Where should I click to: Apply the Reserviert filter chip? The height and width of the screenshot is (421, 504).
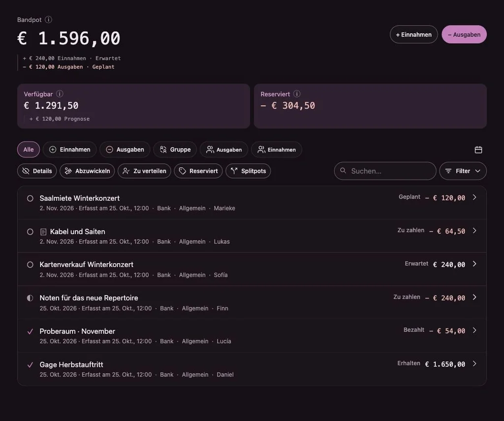click(198, 171)
